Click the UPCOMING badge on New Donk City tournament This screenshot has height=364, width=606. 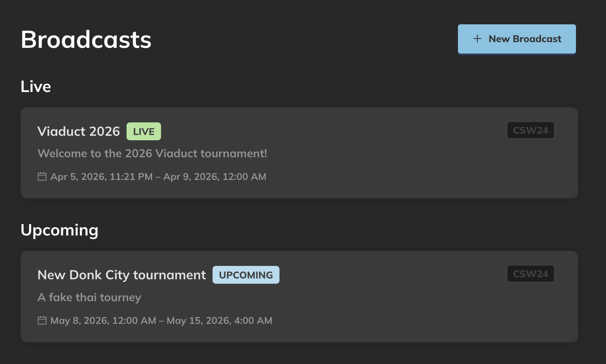(x=246, y=275)
